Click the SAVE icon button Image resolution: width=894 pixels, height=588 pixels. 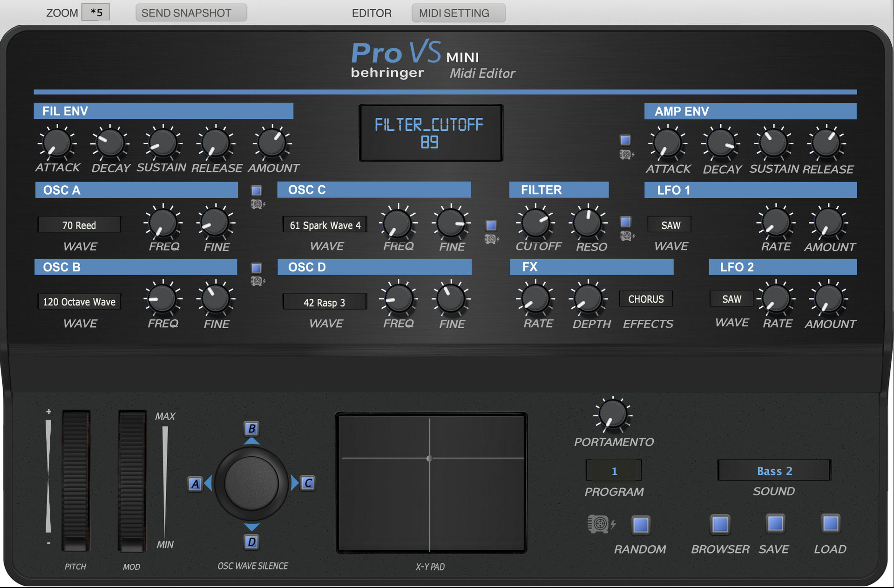point(774,525)
